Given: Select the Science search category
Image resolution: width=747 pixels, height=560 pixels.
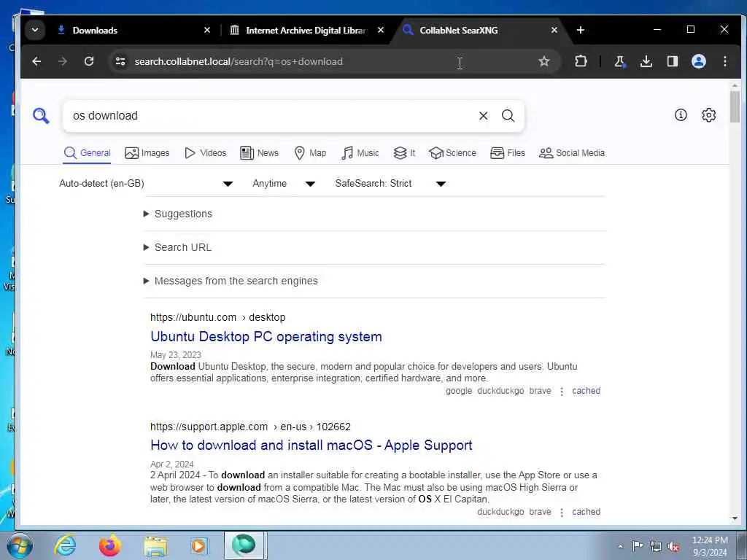Looking at the screenshot, I should [452, 153].
